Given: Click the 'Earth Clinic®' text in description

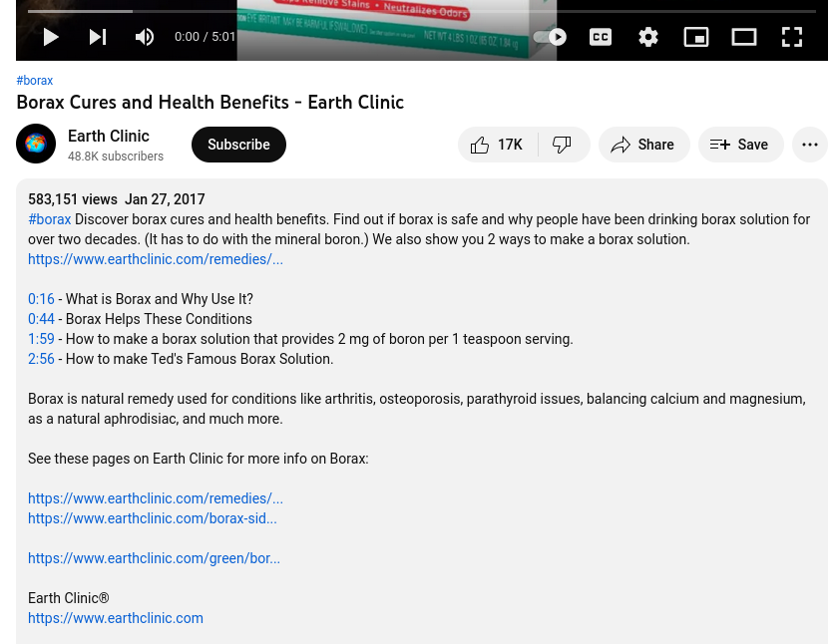Looking at the screenshot, I should click(68, 598).
